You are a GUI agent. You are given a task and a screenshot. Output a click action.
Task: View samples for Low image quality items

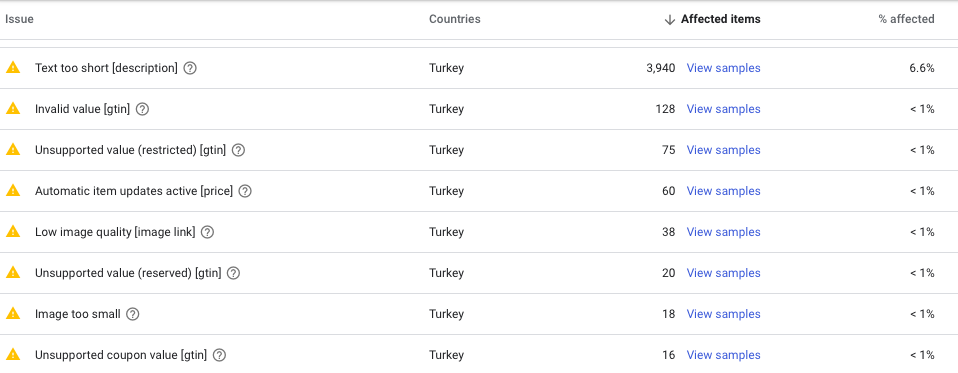(723, 231)
